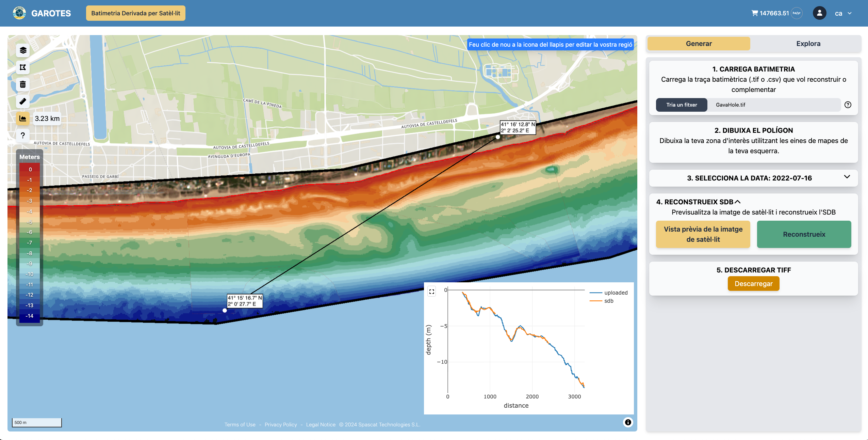
Task: Click the green Reconstrueix button
Action: pos(804,234)
